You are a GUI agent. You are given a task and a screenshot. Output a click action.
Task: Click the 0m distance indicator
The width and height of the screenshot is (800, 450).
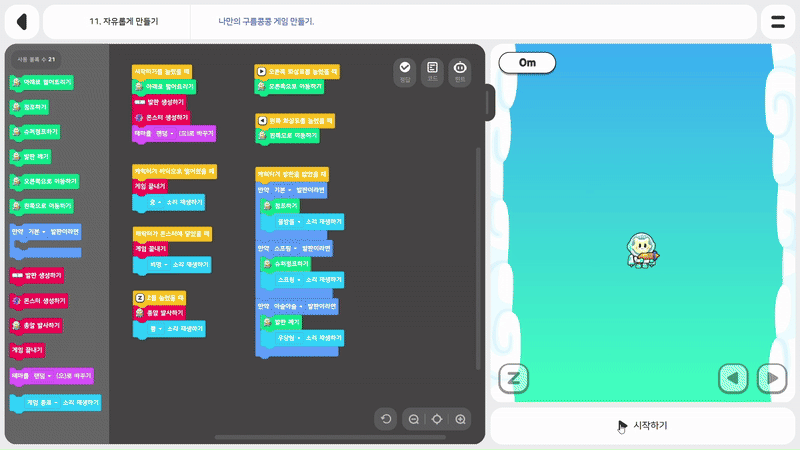(x=527, y=63)
